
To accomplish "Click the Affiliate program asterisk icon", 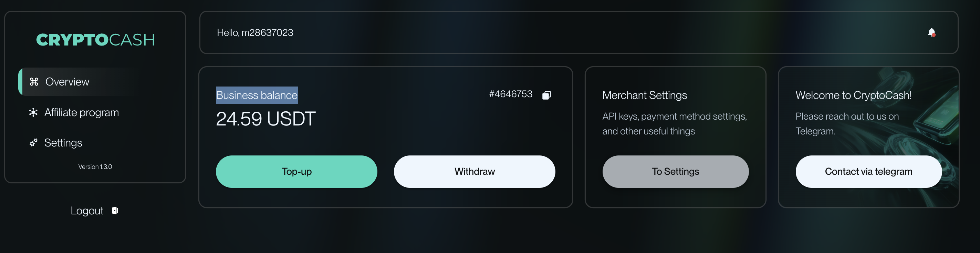I will (33, 112).
